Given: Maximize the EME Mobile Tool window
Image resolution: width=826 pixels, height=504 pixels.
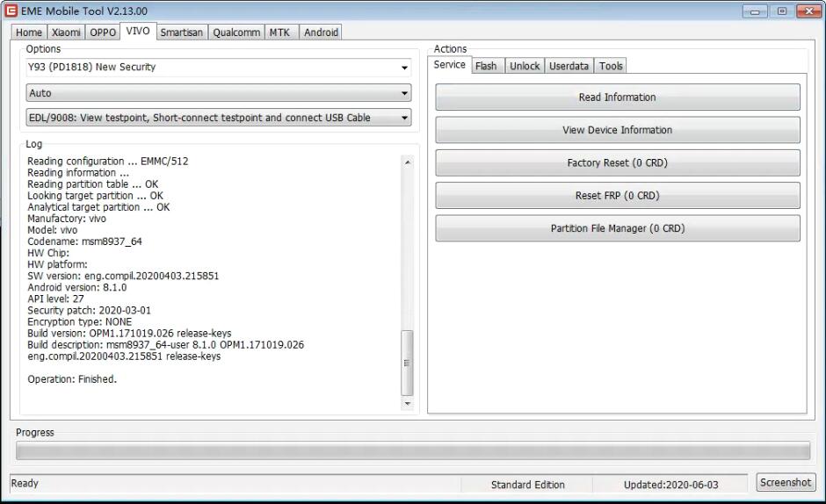Looking at the screenshot, I should [x=782, y=11].
